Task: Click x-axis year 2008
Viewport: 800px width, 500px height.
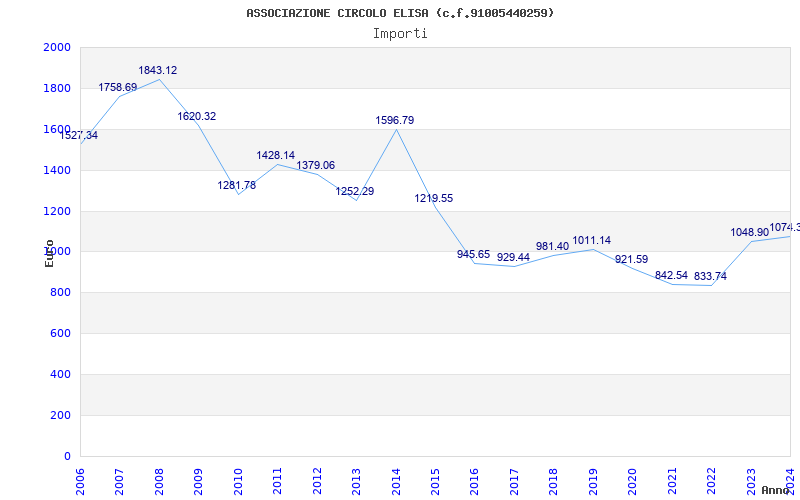Action: (x=159, y=480)
